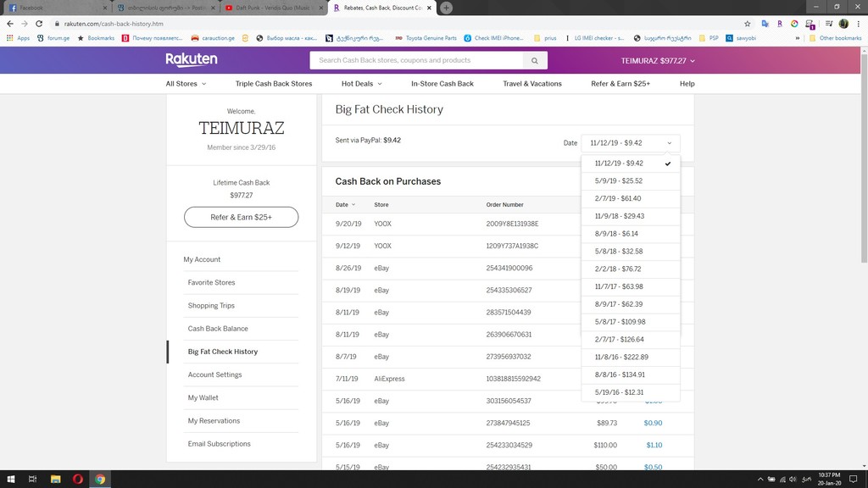This screenshot has width=868, height=488.
Task: Expand more bookmarks chevron
Action: click(797, 38)
